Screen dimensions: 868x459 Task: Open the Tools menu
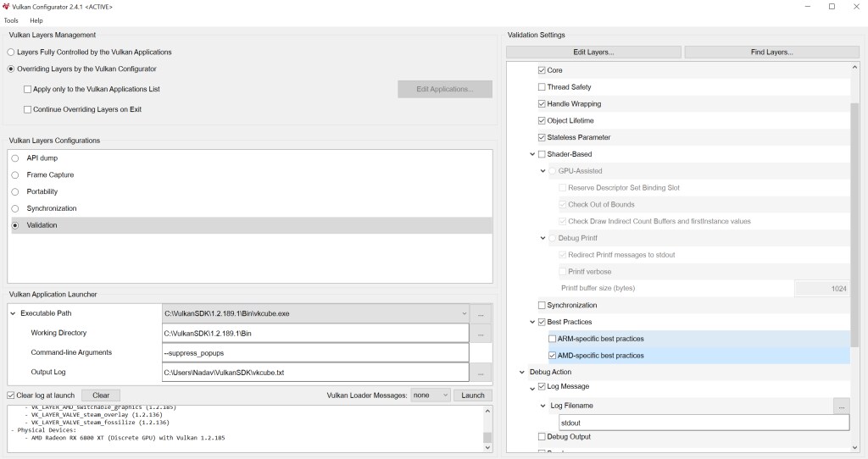click(x=11, y=20)
